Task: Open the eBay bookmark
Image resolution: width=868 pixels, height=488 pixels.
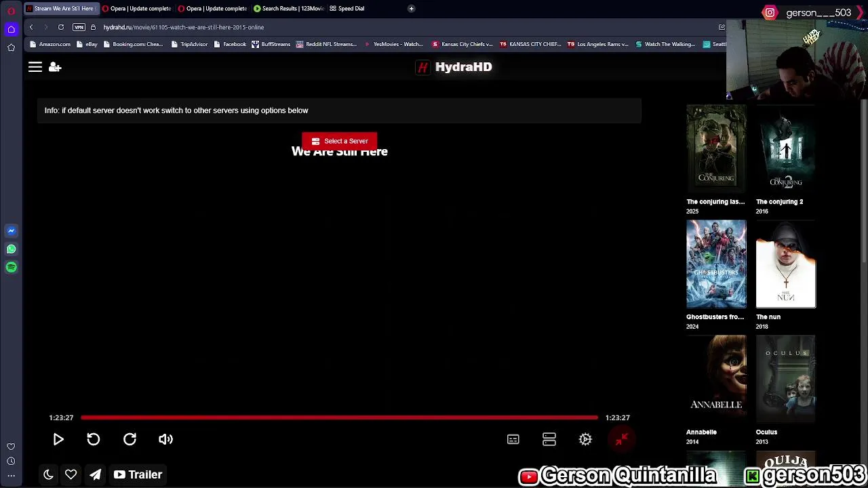Action: point(87,44)
